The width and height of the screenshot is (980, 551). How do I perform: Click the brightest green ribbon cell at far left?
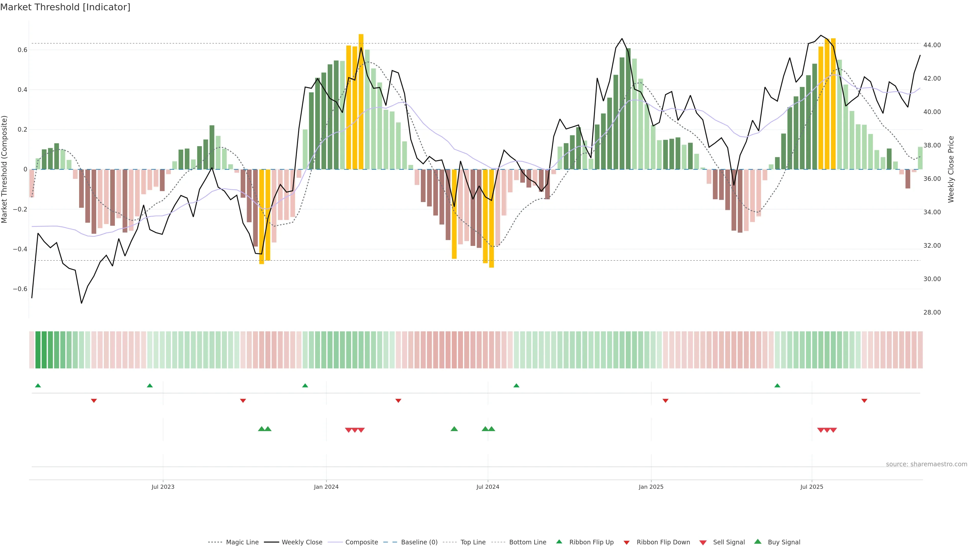tap(38, 350)
